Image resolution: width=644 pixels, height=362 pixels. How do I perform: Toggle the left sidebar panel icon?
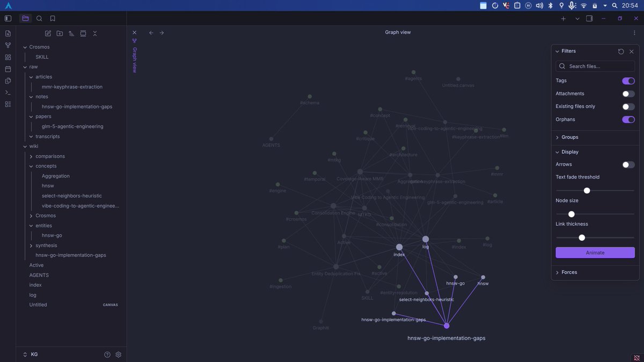click(8, 18)
